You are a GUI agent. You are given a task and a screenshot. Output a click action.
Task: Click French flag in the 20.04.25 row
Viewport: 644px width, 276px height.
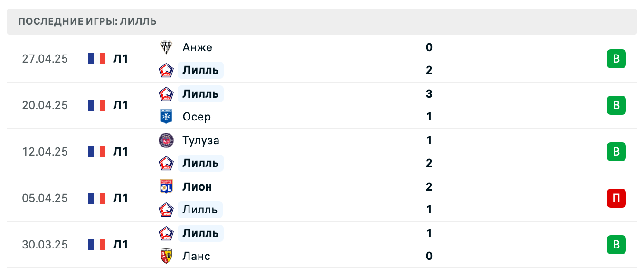pyautogui.click(x=96, y=105)
